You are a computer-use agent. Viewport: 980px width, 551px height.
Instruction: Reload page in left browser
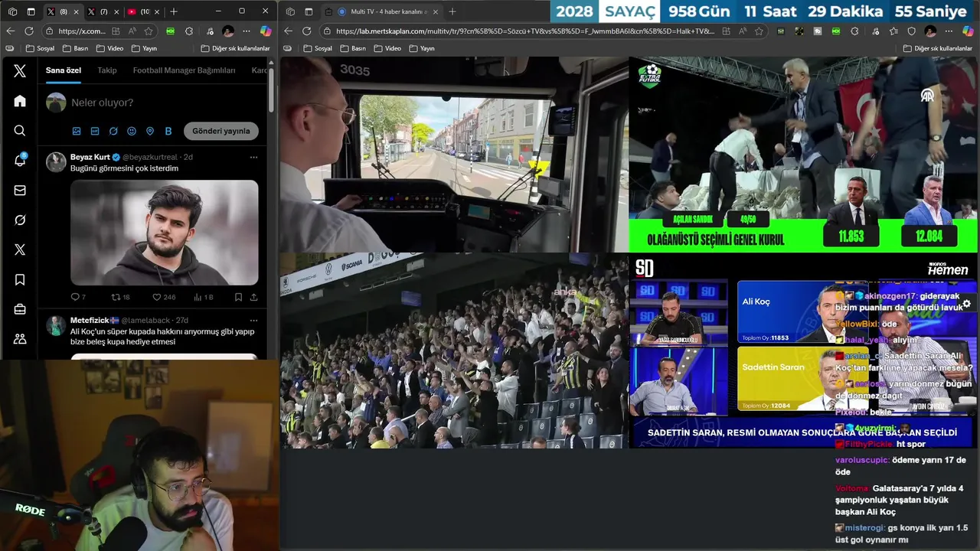(29, 31)
